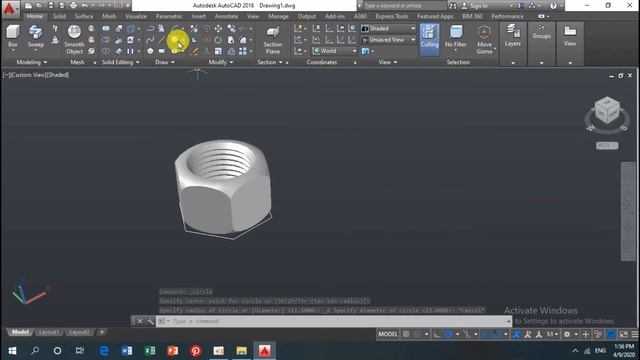Click the ViewCube in the viewport
The image size is (640, 360).
[x=607, y=111]
